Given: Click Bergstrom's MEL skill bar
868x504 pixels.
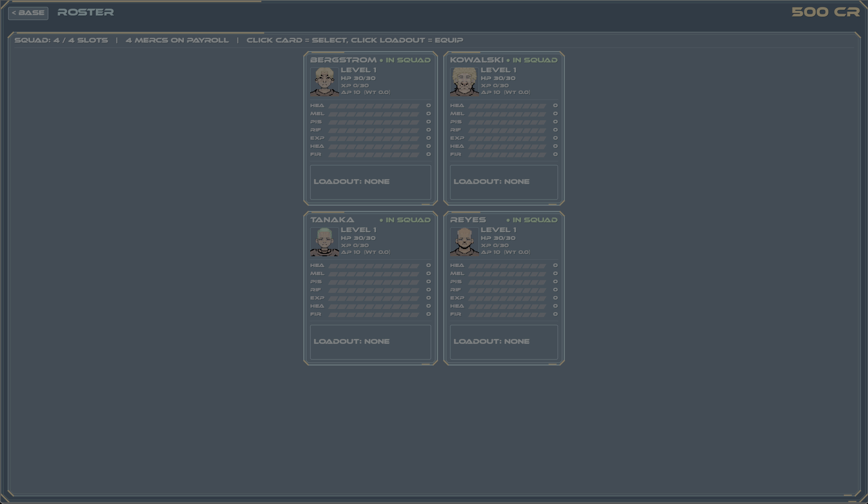Looking at the screenshot, I should [x=374, y=114].
